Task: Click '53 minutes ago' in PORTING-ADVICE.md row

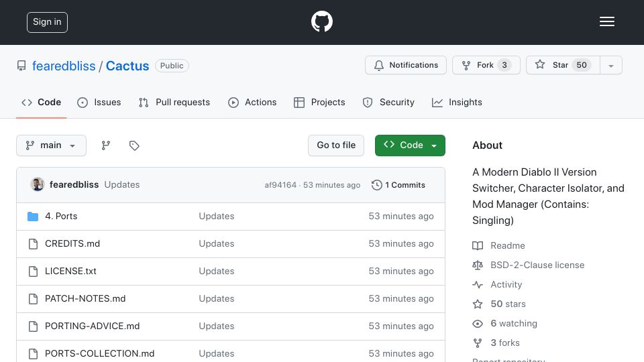Action: [401, 326]
